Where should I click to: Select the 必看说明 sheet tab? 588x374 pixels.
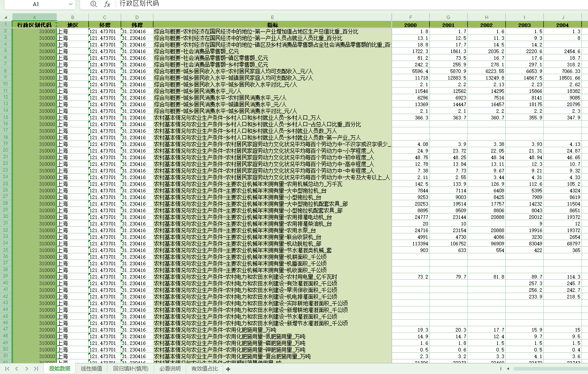click(170, 369)
